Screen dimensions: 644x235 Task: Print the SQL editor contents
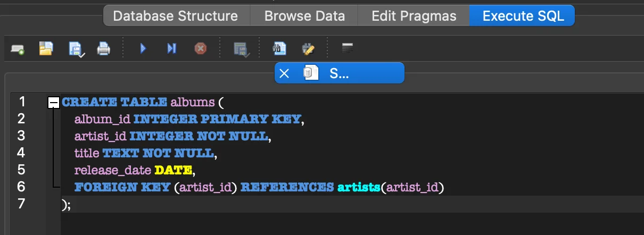click(103, 49)
